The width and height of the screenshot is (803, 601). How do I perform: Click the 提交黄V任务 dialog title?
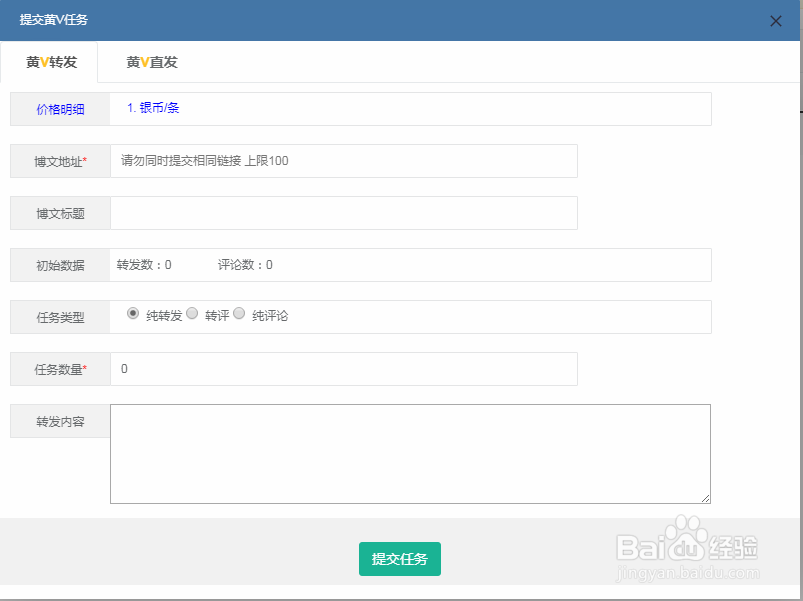54,19
